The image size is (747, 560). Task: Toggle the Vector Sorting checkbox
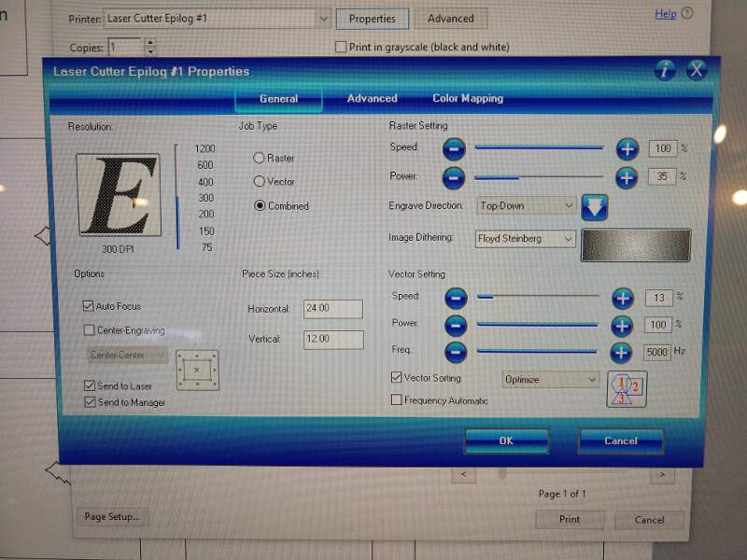396,377
